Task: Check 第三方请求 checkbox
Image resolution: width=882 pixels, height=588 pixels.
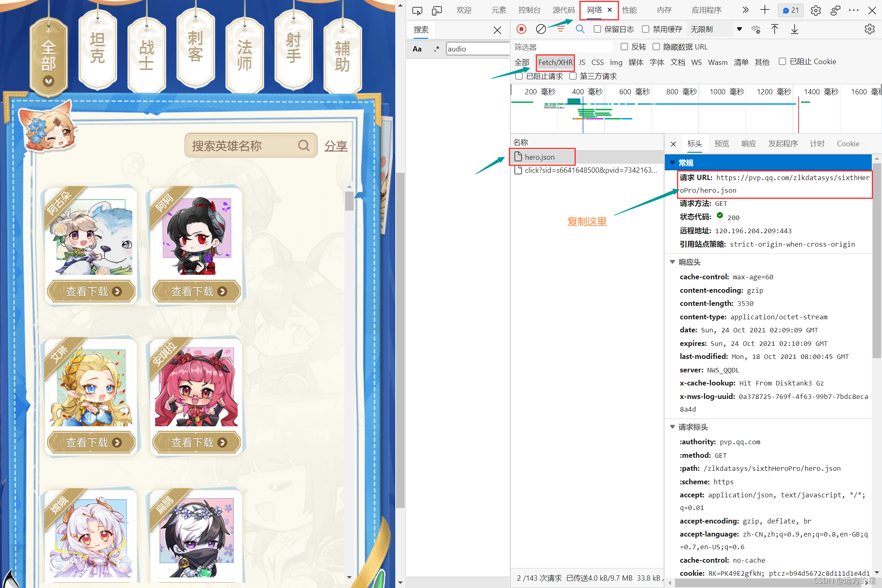Action: pyautogui.click(x=572, y=76)
